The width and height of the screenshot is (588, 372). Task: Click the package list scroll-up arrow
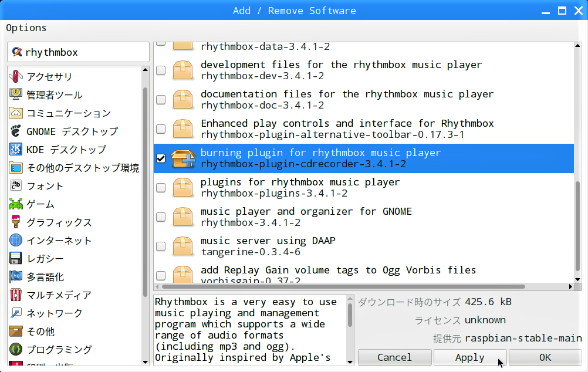coord(577,46)
